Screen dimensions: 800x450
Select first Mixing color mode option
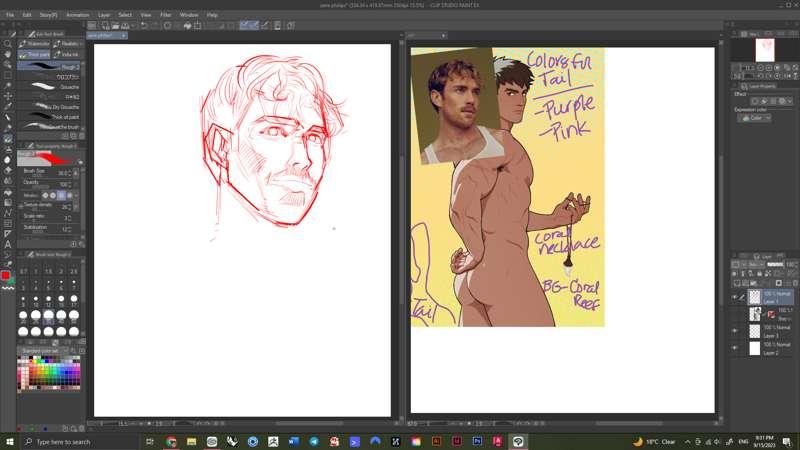point(45,195)
